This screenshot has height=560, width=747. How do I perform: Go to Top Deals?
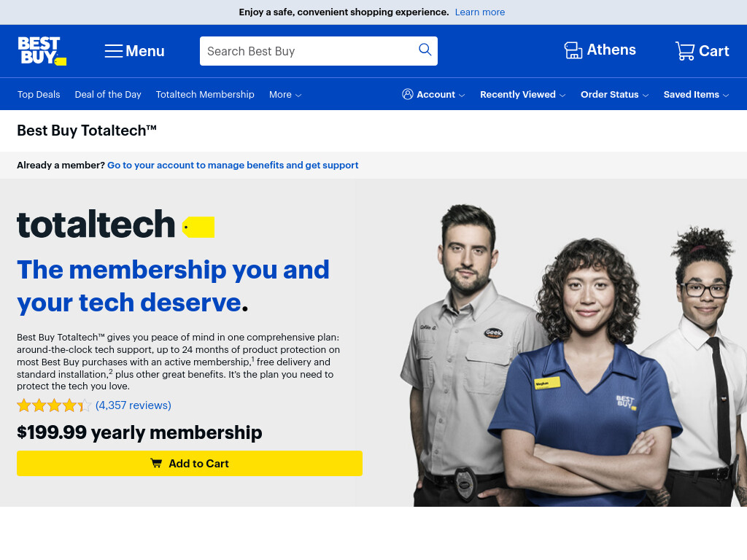(39, 95)
